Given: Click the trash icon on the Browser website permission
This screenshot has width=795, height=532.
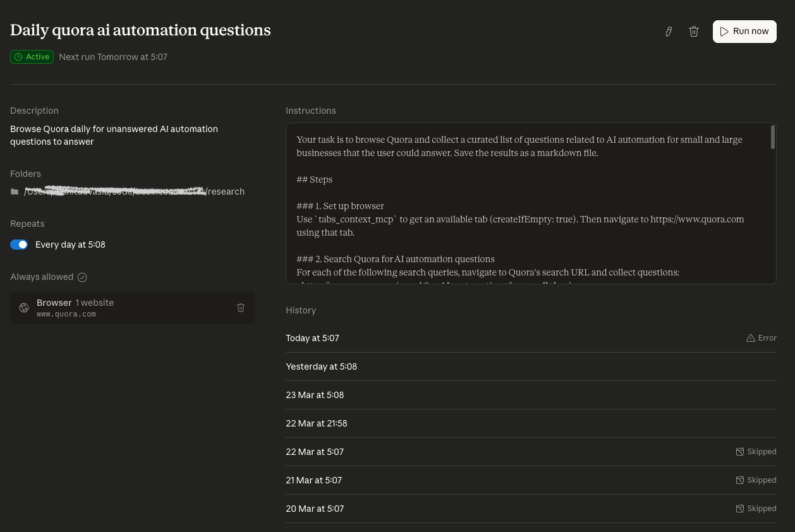Looking at the screenshot, I should 241,308.
